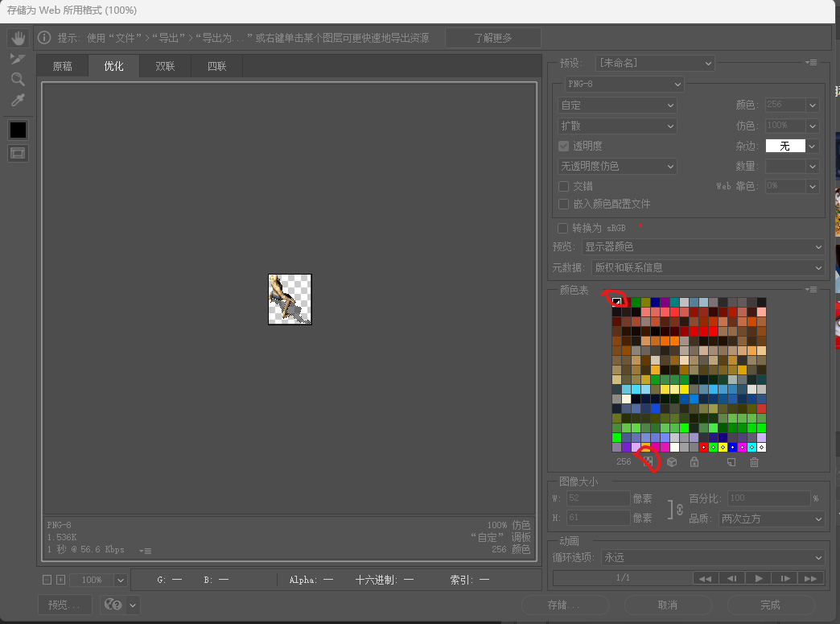The height and width of the screenshot is (624, 840).
Task: Enable the 转换为 sRGB checkbox
Action: pos(562,228)
